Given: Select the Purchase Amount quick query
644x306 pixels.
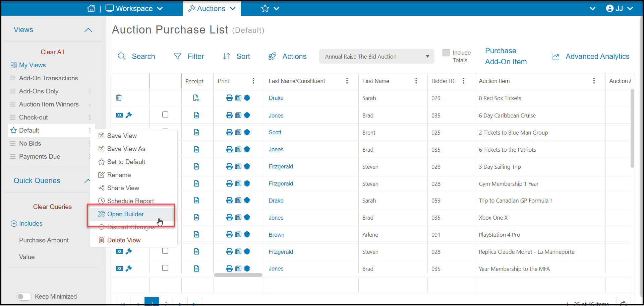Looking at the screenshot, I should pos(44,240).
